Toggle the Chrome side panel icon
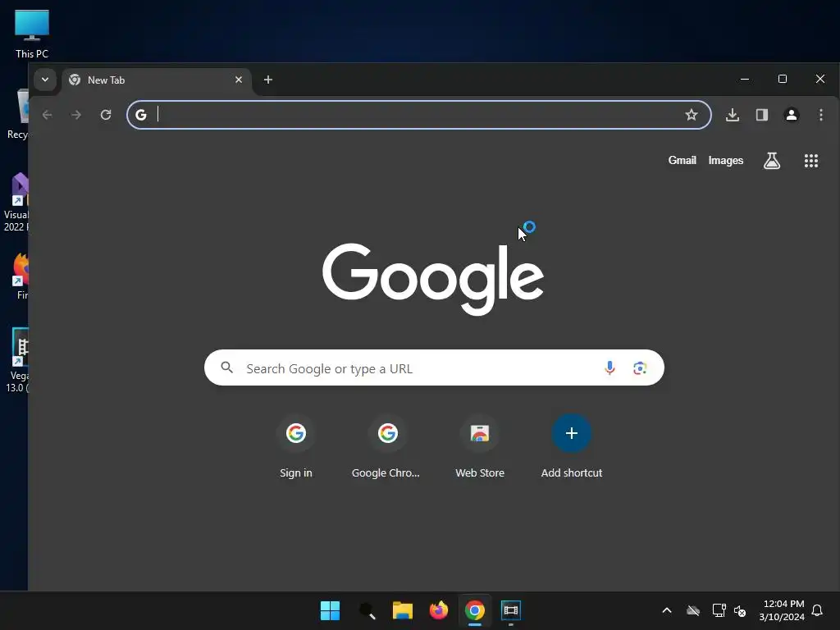This screenshot has width=840, height=630. pos(762,115)
